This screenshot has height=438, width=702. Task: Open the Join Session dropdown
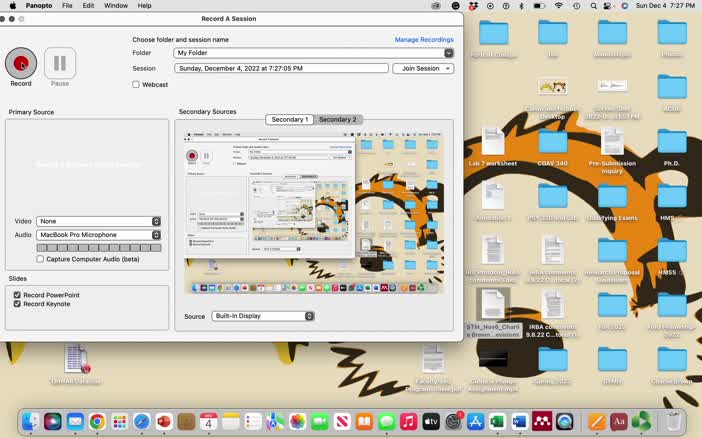pos(423,69)
